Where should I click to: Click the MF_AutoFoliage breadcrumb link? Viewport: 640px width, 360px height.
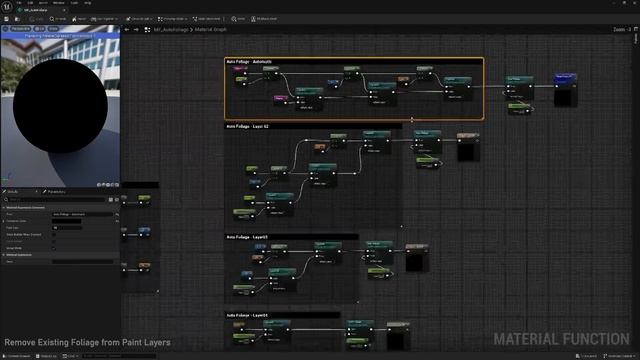click(x=171, y=29)
